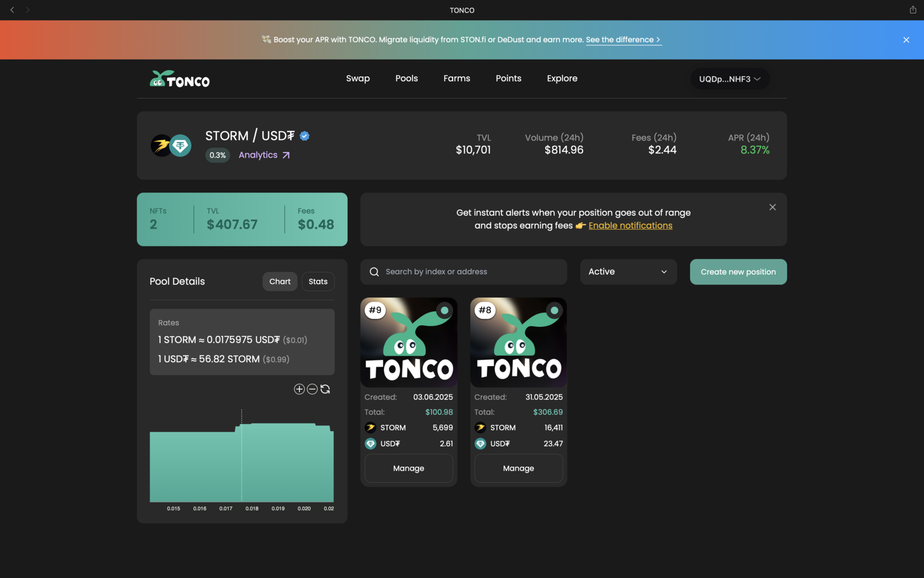This screenshot has height=578, width=924.
Task: Click the TONCO logo in the header
Action: (x=179, y=79)
